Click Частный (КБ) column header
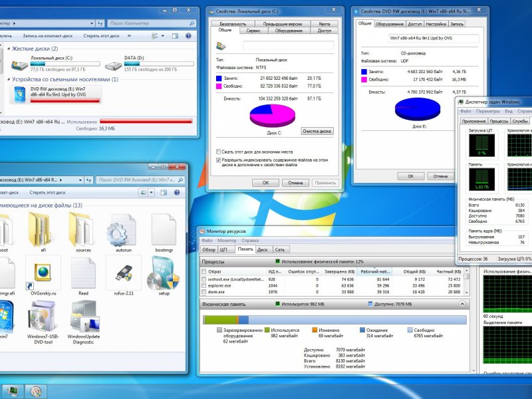The width and height of the screenshot is (532, 399). click(445, 271)
